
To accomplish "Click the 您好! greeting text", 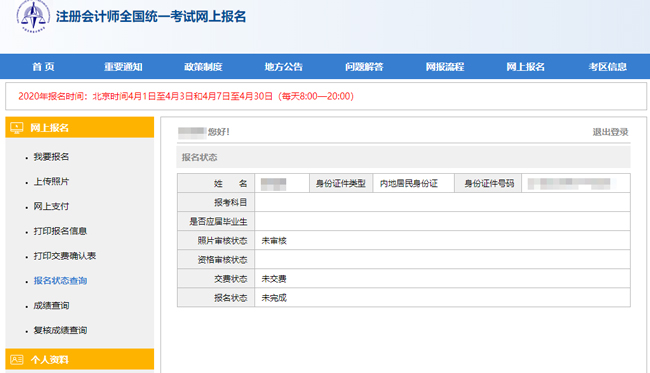I will [219, 132].
